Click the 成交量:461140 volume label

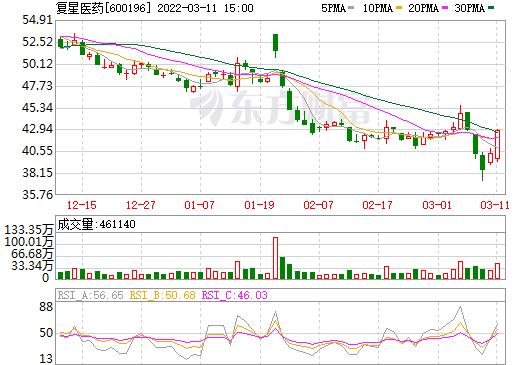point(96,224)
